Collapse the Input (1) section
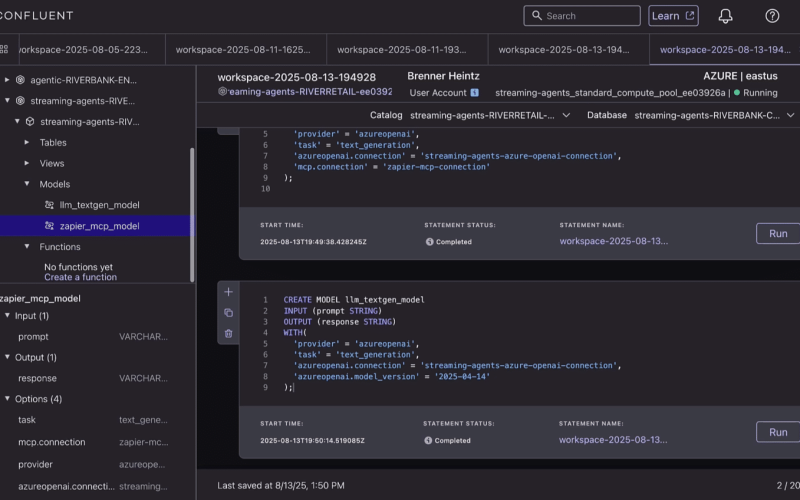Image resolution: width=800 pixels, height=500 pixels. click(7, 315)
